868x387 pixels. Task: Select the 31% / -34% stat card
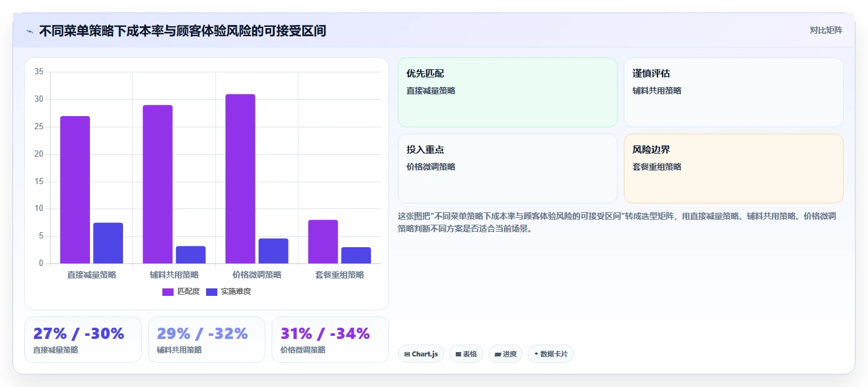tap(330, 340)
